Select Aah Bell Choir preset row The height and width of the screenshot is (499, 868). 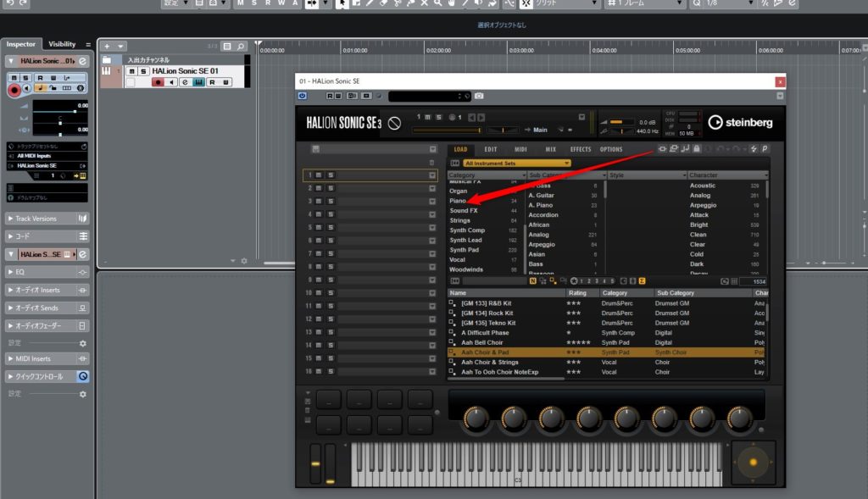point(607,343)
